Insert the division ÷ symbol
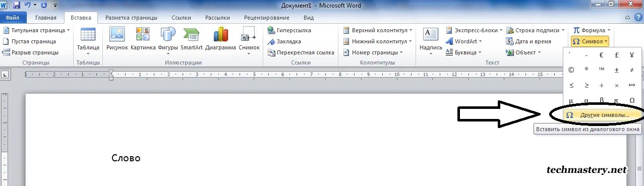Image resolution: width=644 pixels, height=186 pixels. pos(601,85)
